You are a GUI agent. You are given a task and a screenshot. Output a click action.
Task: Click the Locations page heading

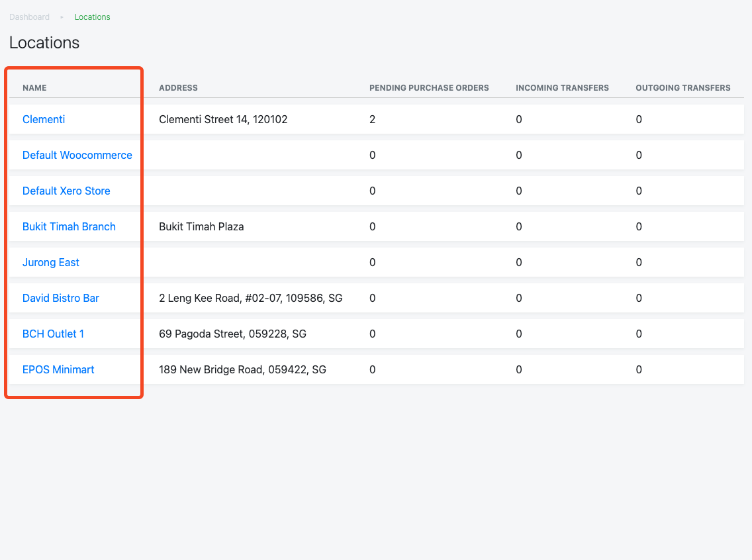(x=44, y=42)
